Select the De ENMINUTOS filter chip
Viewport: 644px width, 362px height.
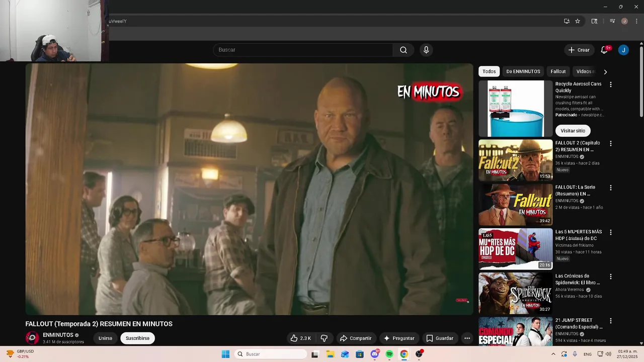(523, 71)
